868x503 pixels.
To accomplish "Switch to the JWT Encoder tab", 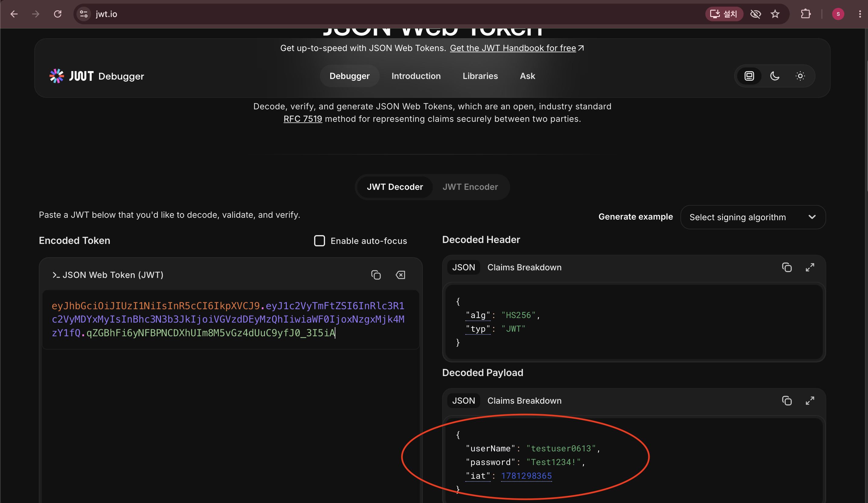I will coord(470,187).
